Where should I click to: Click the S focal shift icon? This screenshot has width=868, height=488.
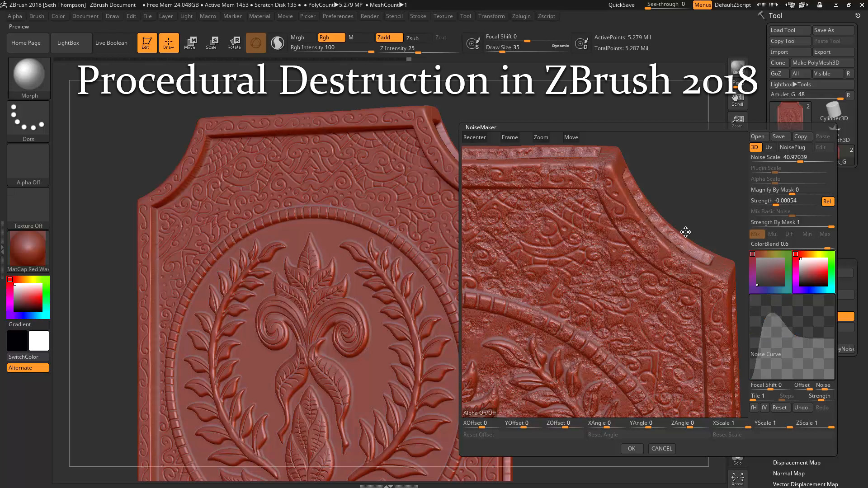pos(473,43)
